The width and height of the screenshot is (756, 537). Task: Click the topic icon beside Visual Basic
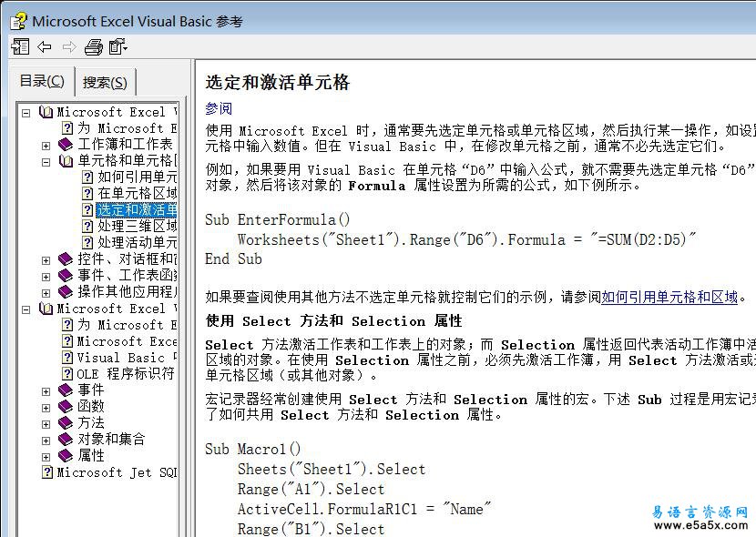point(67,358)
